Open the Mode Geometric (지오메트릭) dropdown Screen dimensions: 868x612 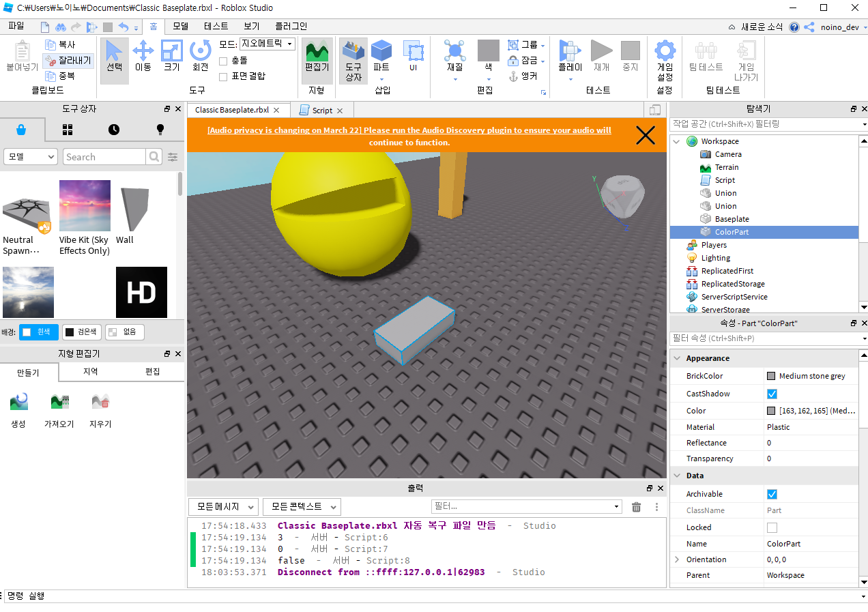(x=267, y=44)
